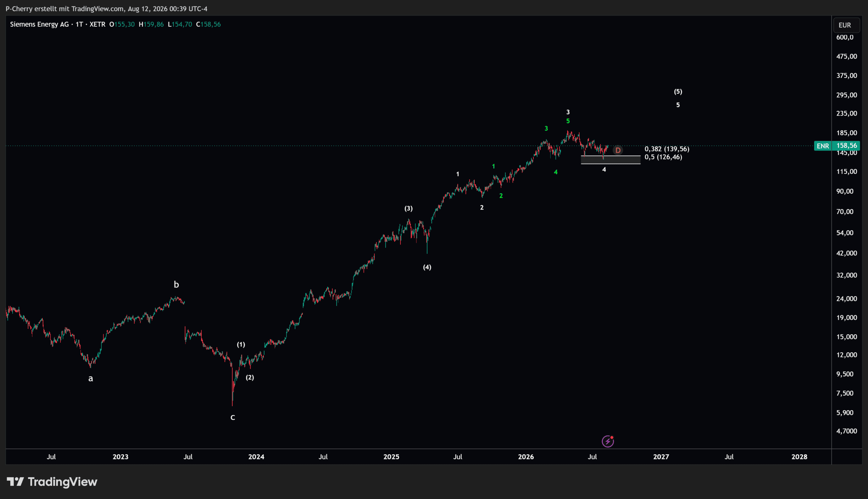Screen dimensions: 868x499
Task: Select the Siemens Energy AG symbol title
Action: [39, 24]
